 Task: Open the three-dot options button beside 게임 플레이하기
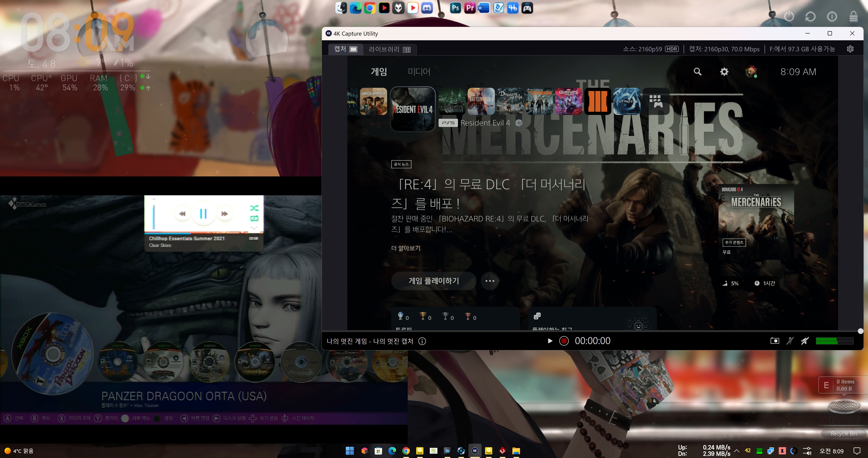coord(490,281)
